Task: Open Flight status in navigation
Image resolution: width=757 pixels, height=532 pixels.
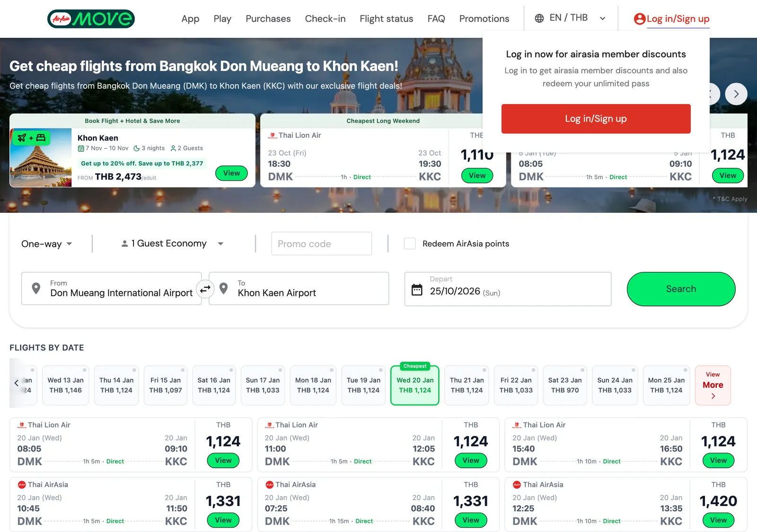Action: [387, 19]
